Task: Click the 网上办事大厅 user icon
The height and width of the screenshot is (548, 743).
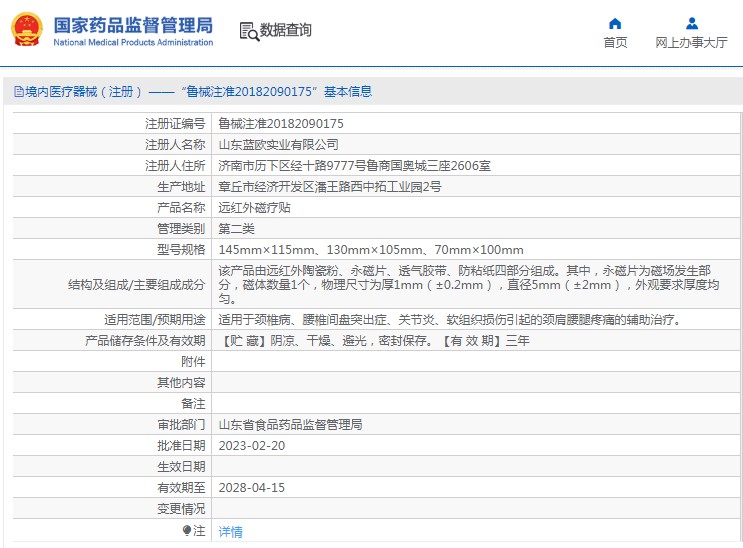Action: point(692,23)
